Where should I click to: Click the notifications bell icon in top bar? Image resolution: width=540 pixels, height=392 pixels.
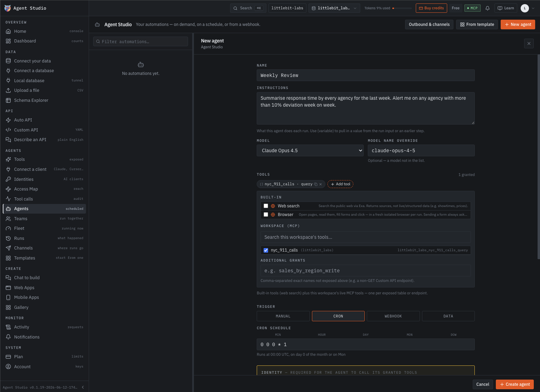[x=488, y=8]
